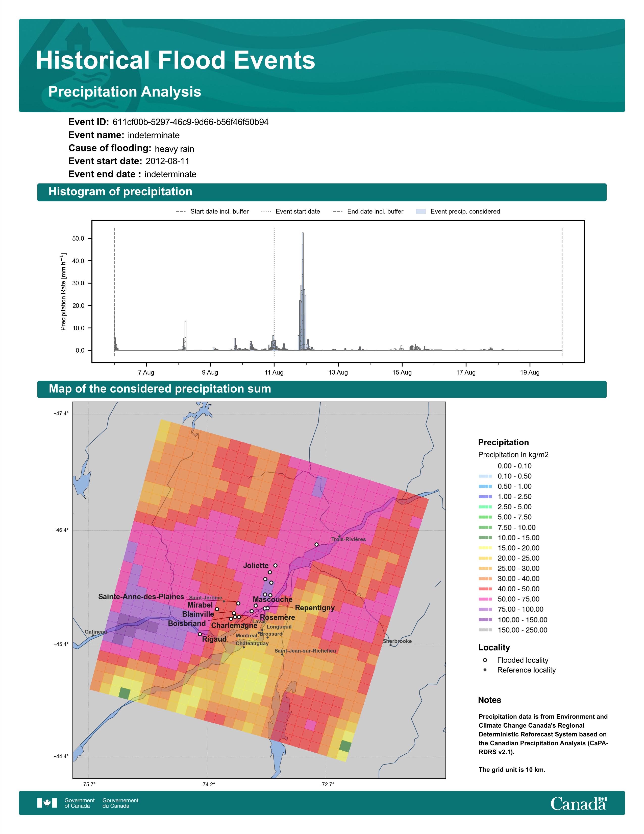The image size is (644, 834).
Task: Click the 75.00 - 100.00 precipitation swatch
Action: tap(485, 610)
